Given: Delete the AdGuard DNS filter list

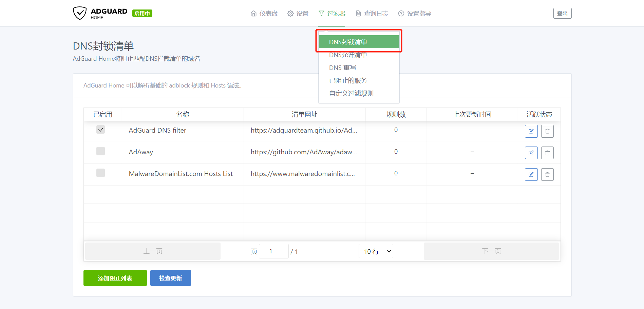Looking at the screenshot, I should 547,131.
